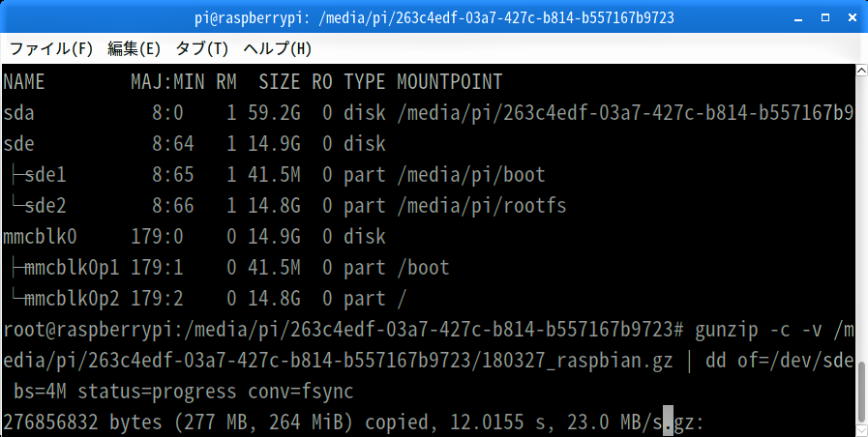The image size is (868, 437).
Task: Click the sde1 partition name
Action: click(x=45, y=175)
